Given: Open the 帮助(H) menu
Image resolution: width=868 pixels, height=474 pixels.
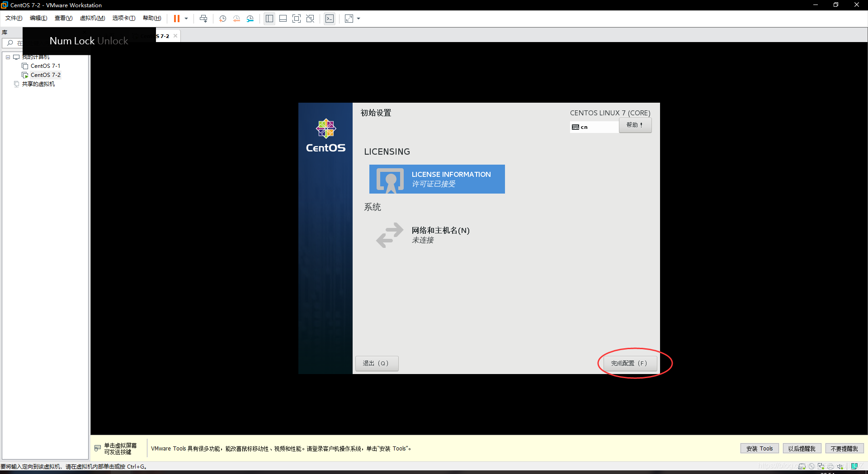Looking at the screenshot, I should click(152, 18).
